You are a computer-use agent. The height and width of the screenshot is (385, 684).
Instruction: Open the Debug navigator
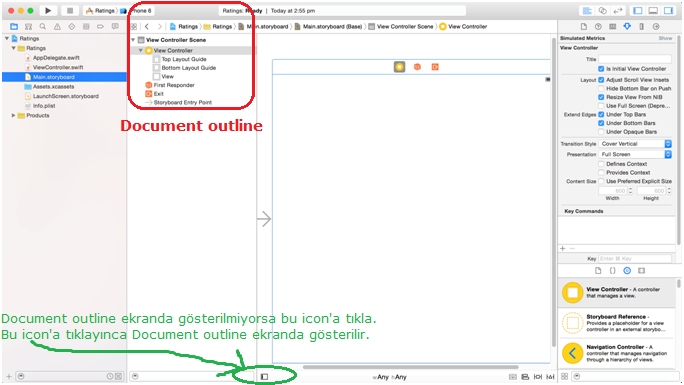click(x=86, y=27)
